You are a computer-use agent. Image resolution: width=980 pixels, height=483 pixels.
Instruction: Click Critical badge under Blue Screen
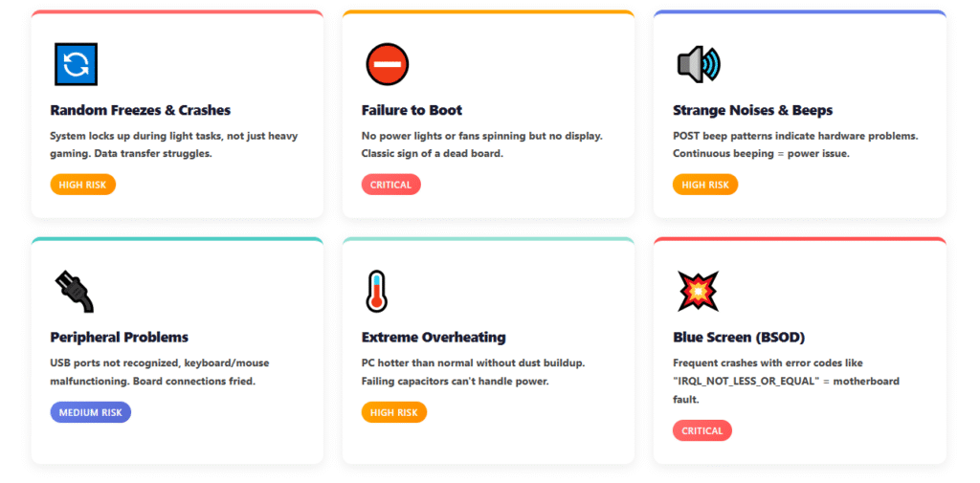[702, 430]
